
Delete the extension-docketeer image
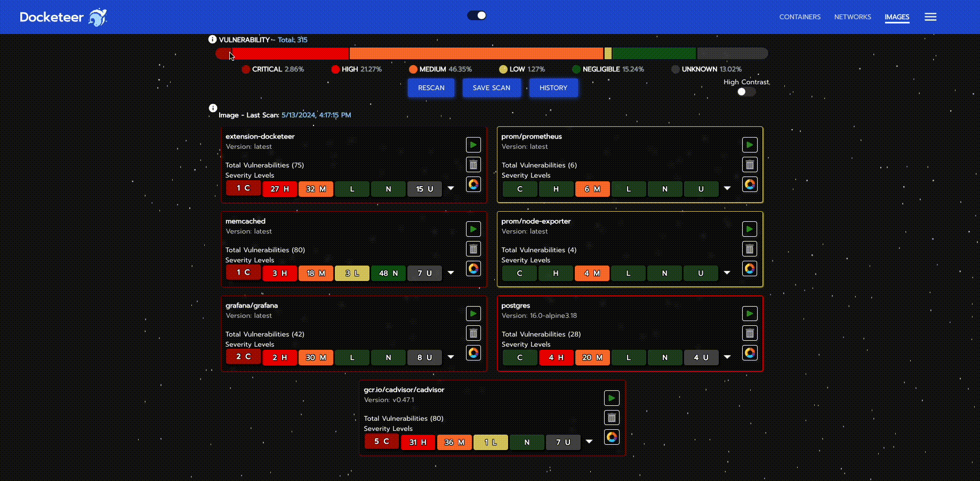click(x=473, y=165)
